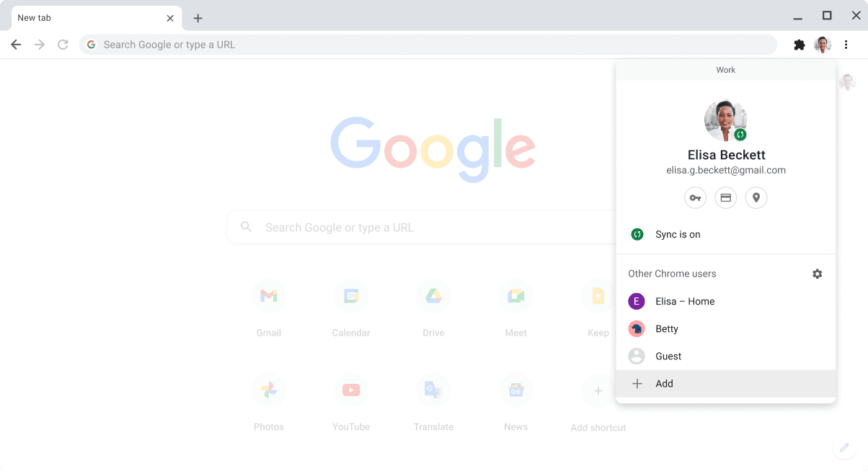The width and height of the screenshot is (868, 471).
Task: Open the Google account avatar on page
Action: tap(848, 81)
